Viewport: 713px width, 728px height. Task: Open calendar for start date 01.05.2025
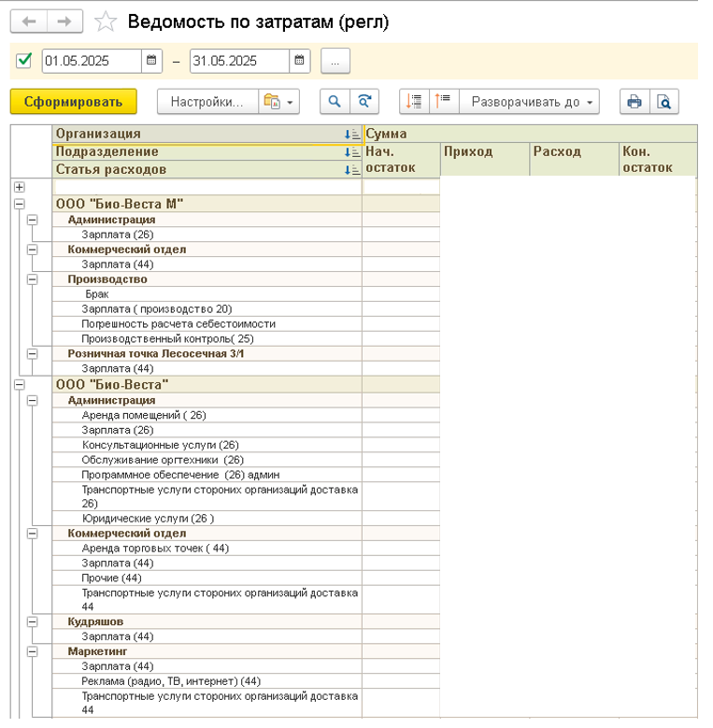click(151, 62)
